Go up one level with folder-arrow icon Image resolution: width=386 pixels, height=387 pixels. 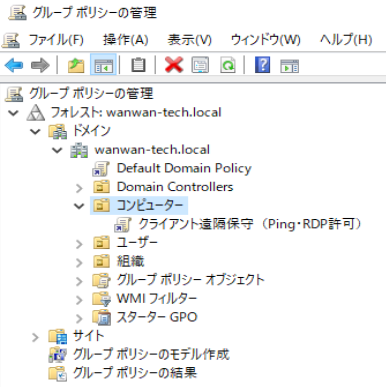76,65
